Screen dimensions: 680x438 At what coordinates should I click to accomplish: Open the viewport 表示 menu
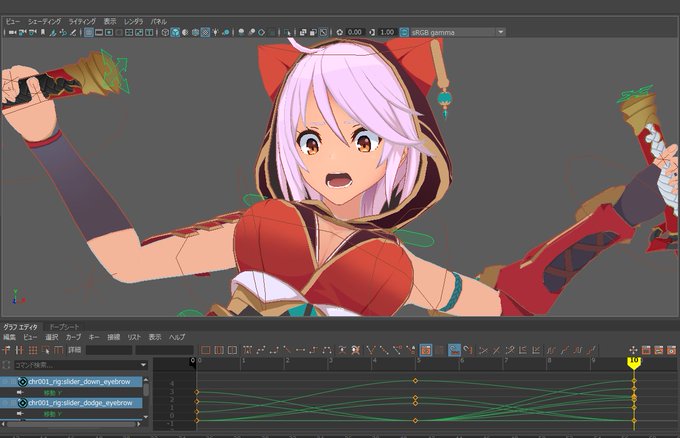click(x=110, y=21)
